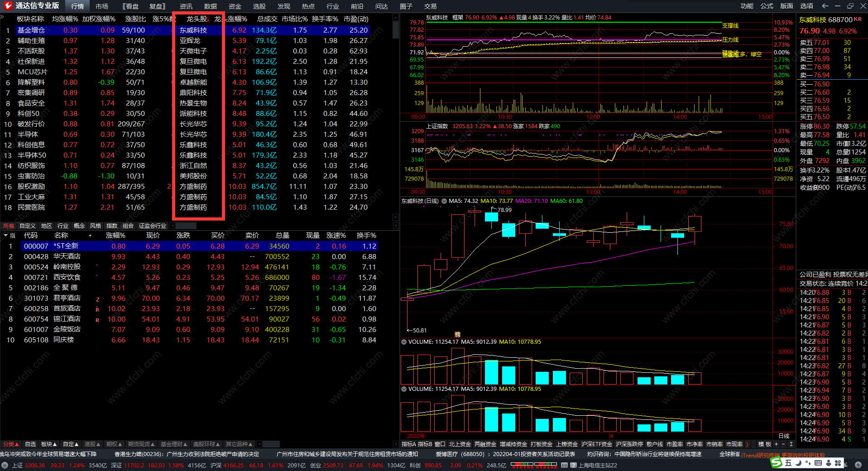
Task: Open the 资金 top menu
Action: click(235, 6)
